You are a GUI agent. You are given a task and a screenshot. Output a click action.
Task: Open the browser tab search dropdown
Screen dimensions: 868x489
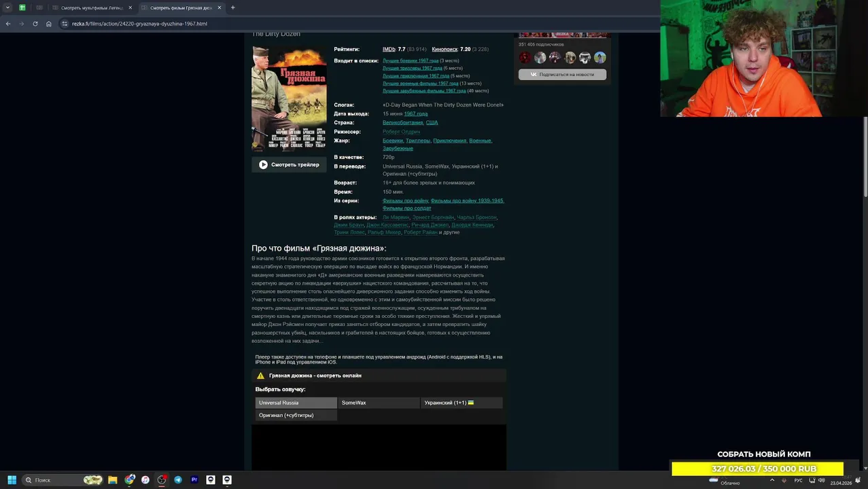(7, 7)
